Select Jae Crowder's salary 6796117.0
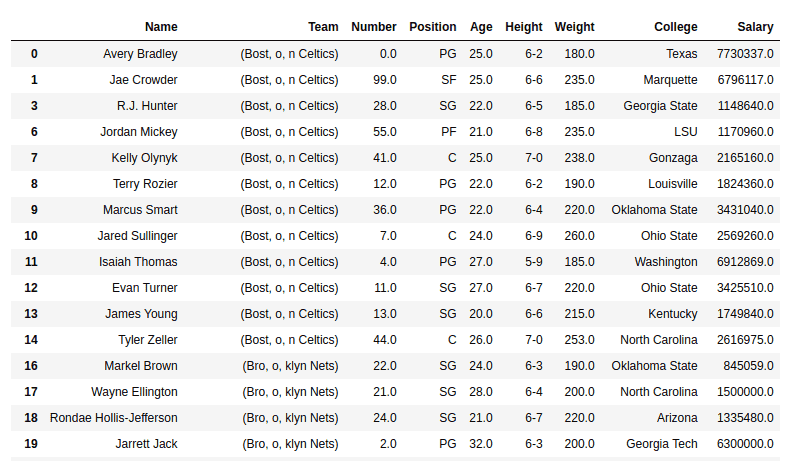Viewport: 785px width, 461px height. coord(745,80)
